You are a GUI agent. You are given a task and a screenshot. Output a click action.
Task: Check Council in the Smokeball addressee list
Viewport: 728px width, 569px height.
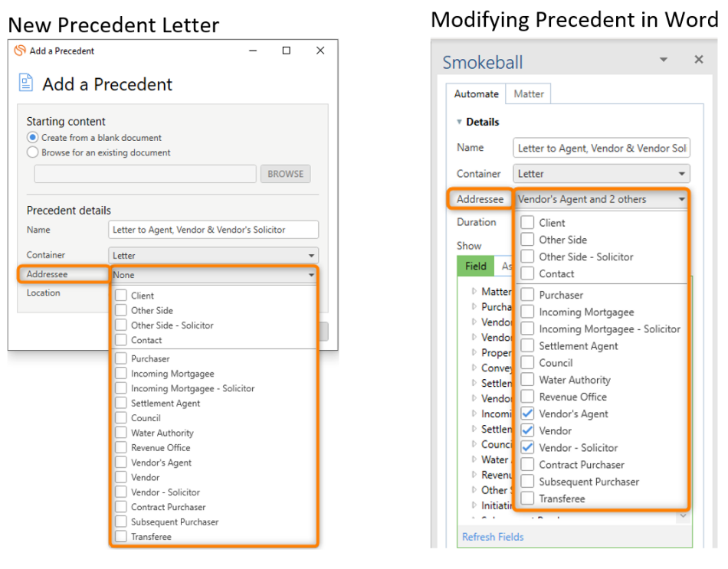click(527, 362)
